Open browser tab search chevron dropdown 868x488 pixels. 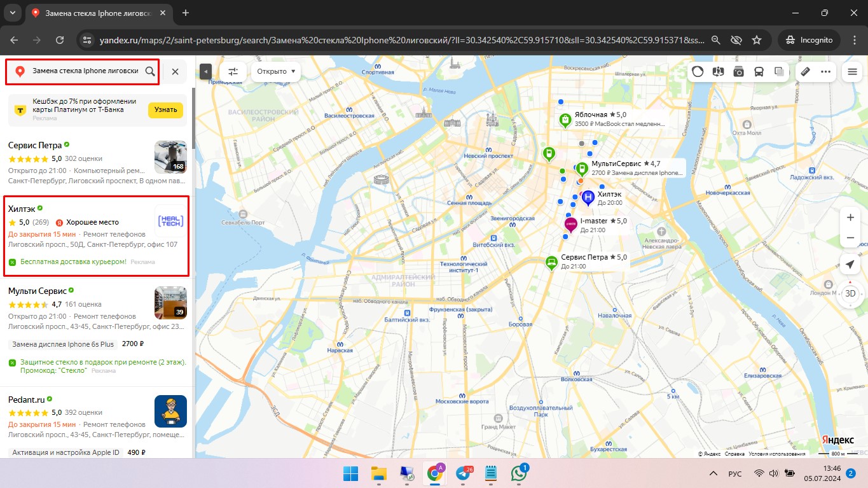13,13
